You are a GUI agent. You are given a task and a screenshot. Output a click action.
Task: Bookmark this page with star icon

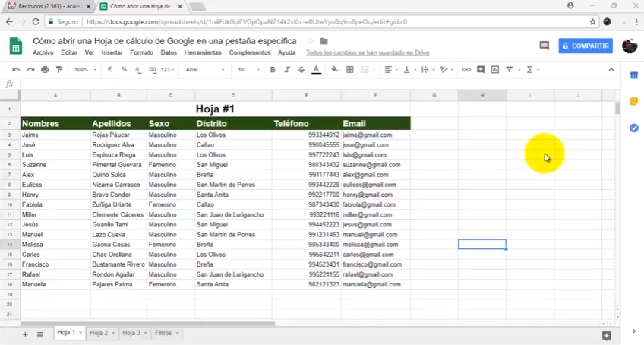click(592, 22)
